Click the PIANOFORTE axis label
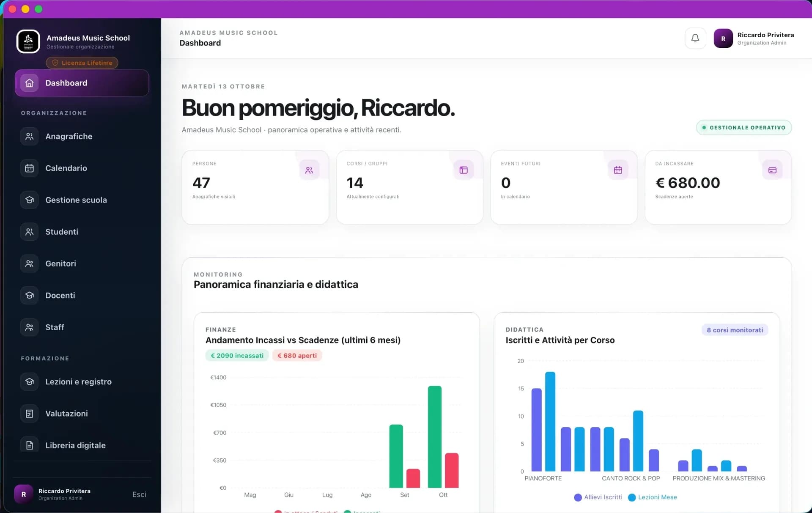The height and width of the screenshot is (513, 812). click(543, 478)
